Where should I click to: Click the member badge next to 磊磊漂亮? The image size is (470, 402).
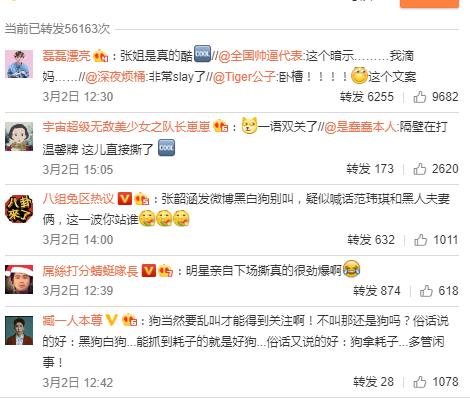tap(101, 56)
